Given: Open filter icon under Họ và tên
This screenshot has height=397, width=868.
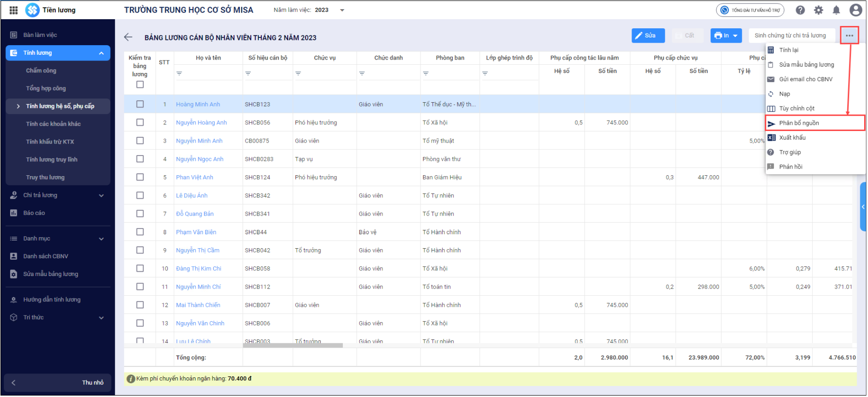Looking at the screenshot, I should (179, 73).
